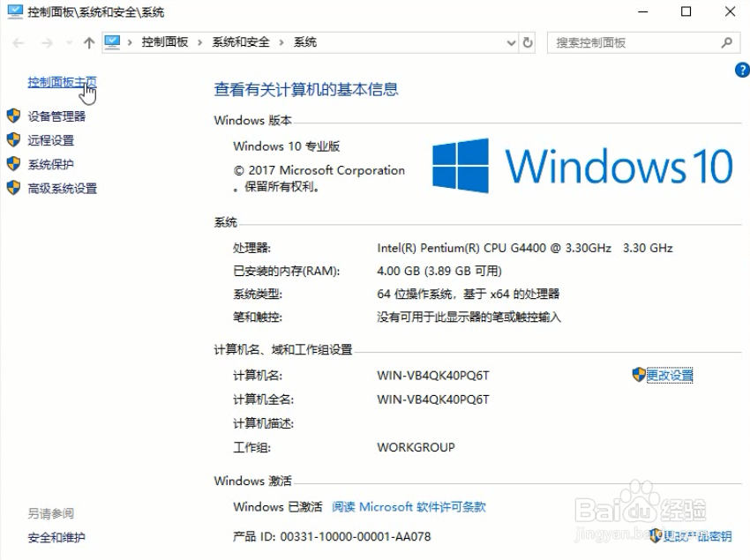Click the search magnifier icon

[726, 42]
